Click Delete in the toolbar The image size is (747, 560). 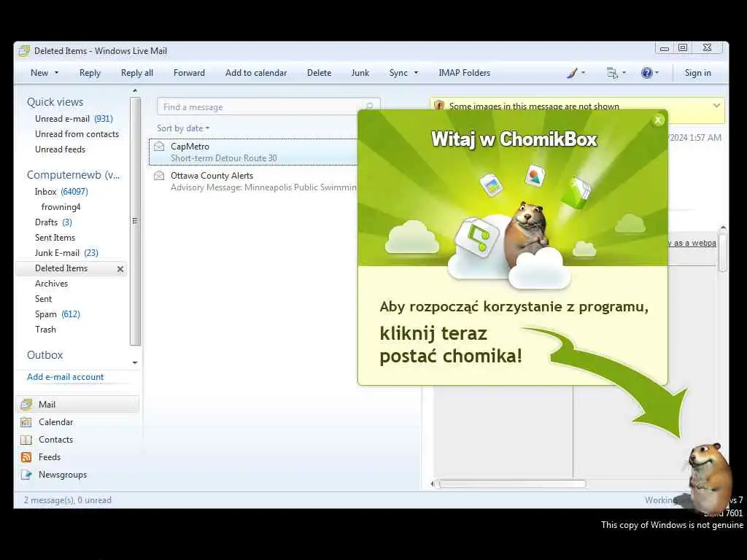[320, 73]
